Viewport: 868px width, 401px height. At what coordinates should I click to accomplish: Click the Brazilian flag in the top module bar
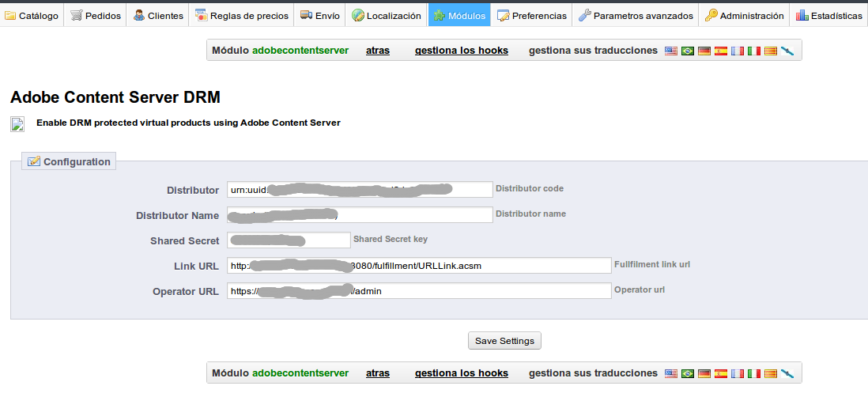click(688, 51)
